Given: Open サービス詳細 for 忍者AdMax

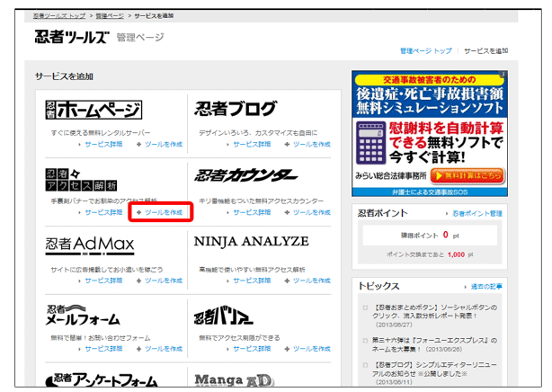Looking at the screenshot, I should tap(103, 281).
